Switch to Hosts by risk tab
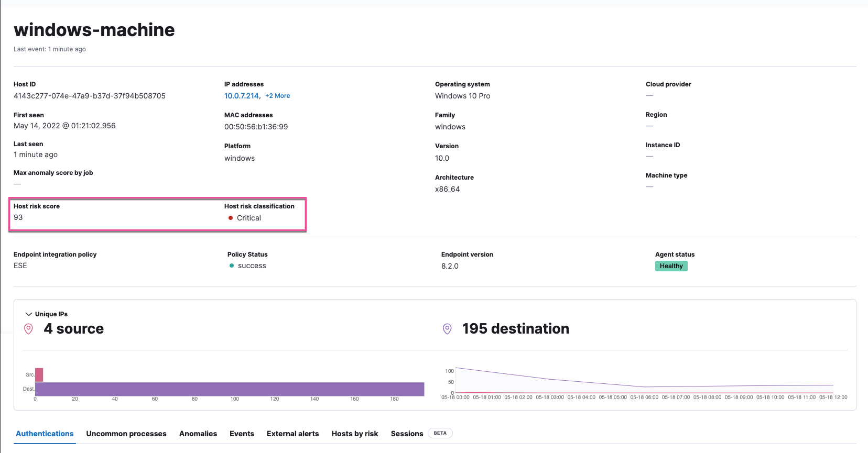Screen dimensions: 868x453 (x=355, y=434)
